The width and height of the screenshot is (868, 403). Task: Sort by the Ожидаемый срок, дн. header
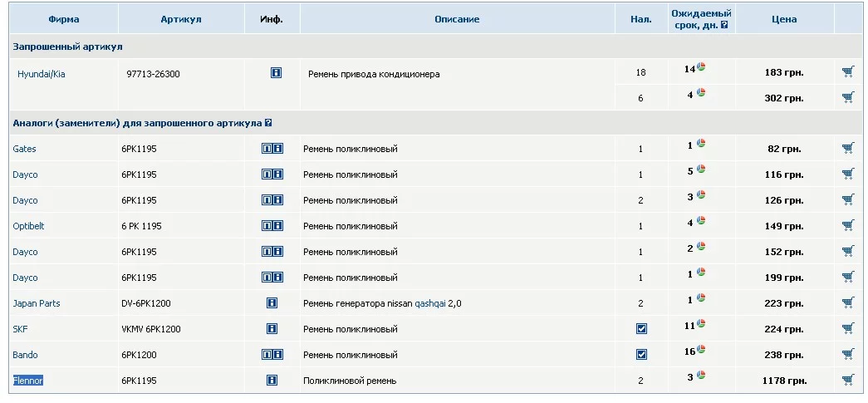(701, 19)
